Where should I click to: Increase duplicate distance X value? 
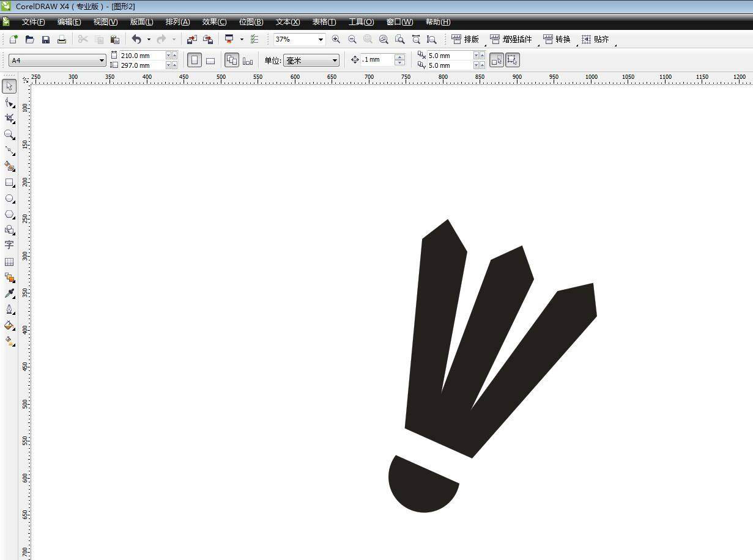point(482,54)
